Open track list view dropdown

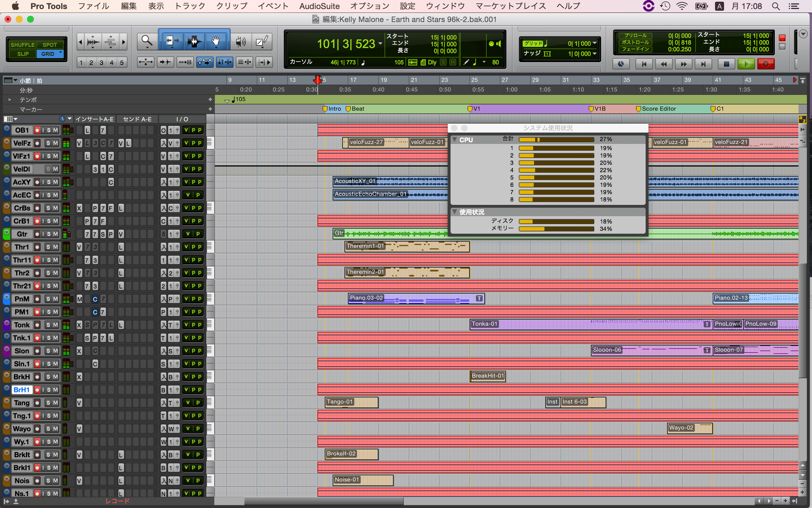[x=10, y=119]
